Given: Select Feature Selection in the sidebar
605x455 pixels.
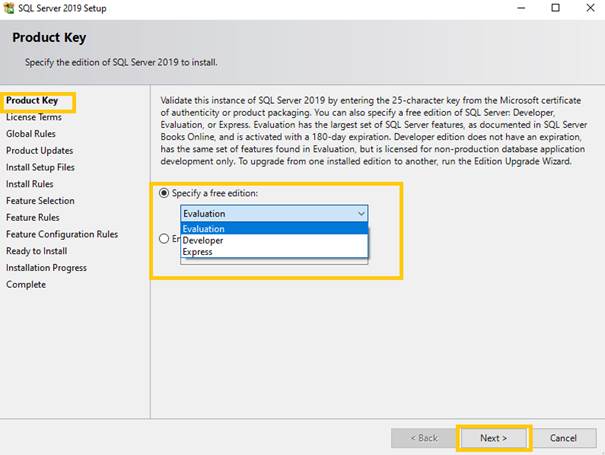Looking at the screenshot, I should (x=40, y=201).
